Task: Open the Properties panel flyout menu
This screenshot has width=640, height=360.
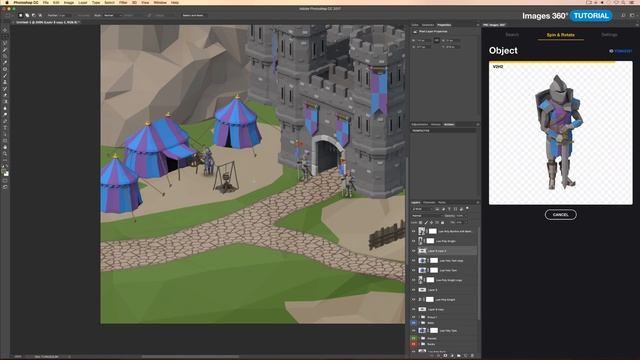Action: [478, 25]
